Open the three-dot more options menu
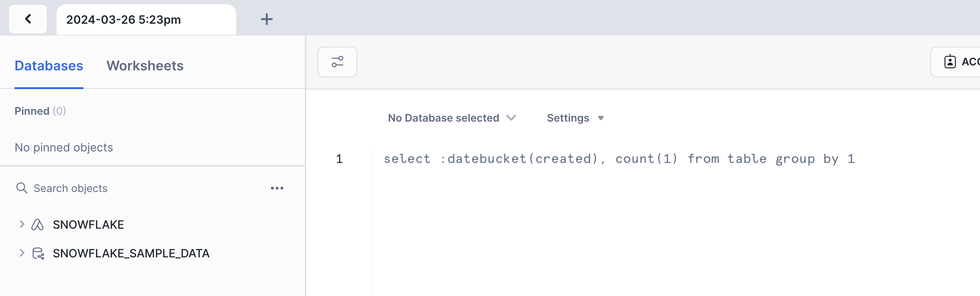Image resolution: width=980 pixels, height=296 pixels. point(277,188)
